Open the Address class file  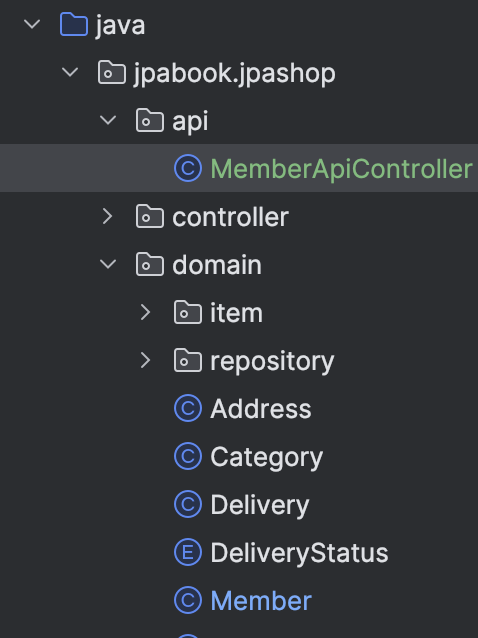pos(261,409)
